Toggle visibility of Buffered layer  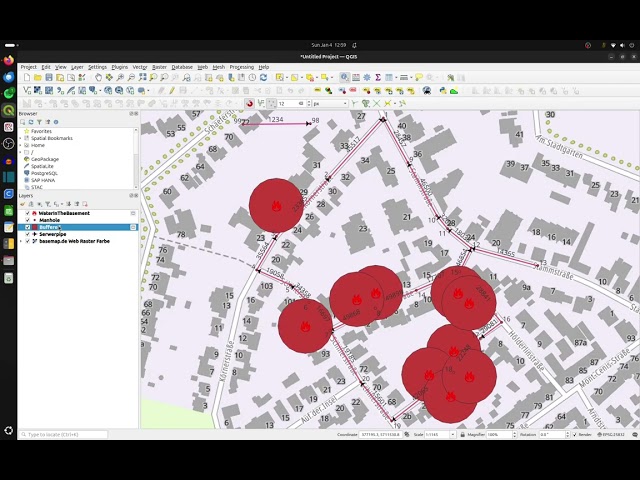click(28, 227)
